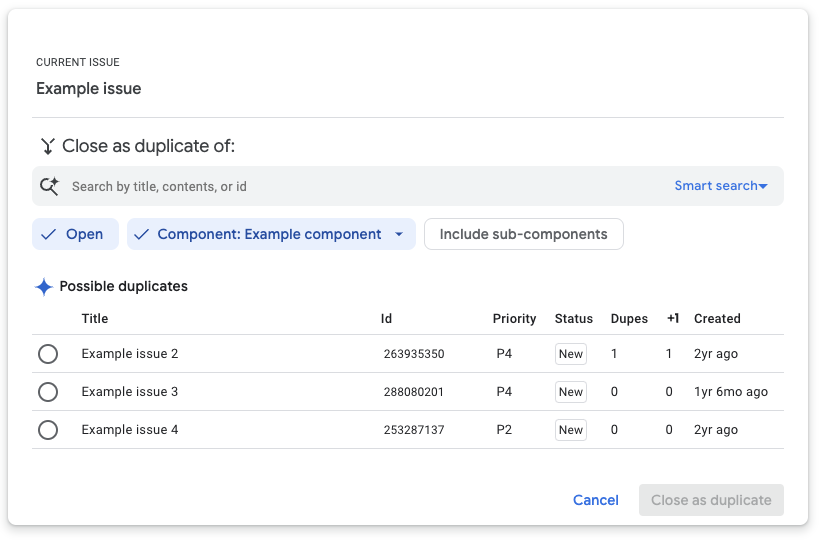Click the checkmark on the Open chip

[49, 234]
